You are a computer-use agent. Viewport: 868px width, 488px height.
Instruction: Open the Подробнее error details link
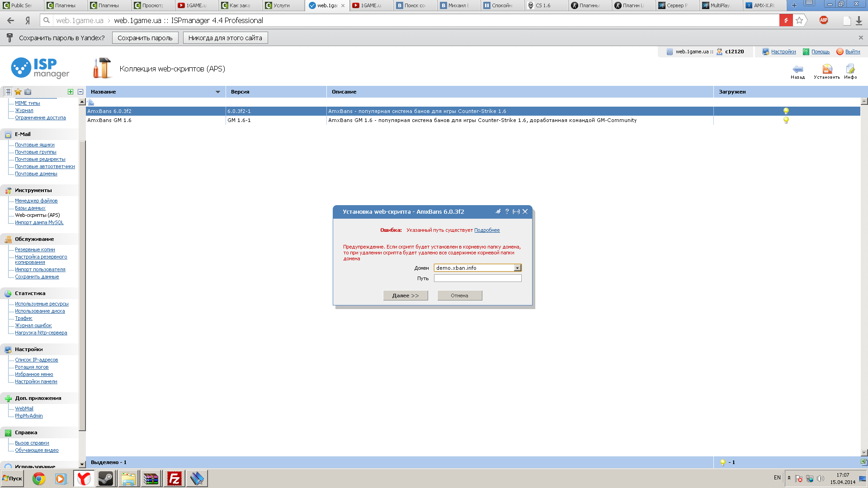[487, 230]
